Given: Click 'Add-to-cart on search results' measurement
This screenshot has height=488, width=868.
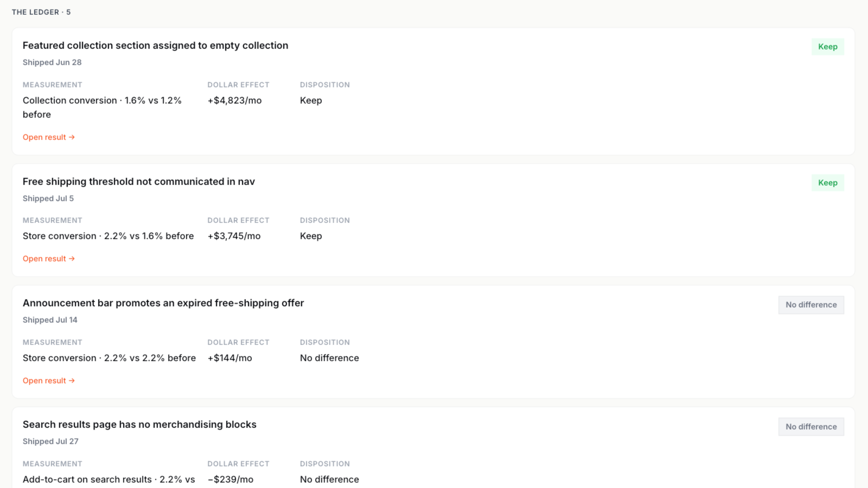Looking at the screenshot, I should 109,480.
